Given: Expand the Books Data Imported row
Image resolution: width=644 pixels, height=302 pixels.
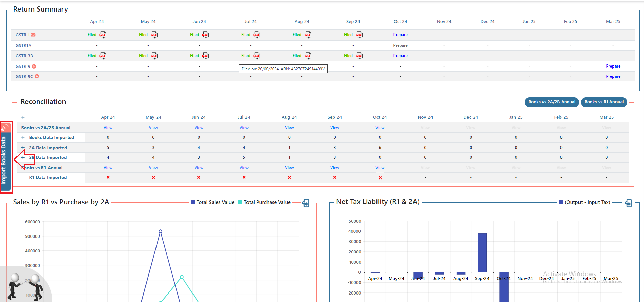Looking at the screenshot, I should tap(23, 137).
